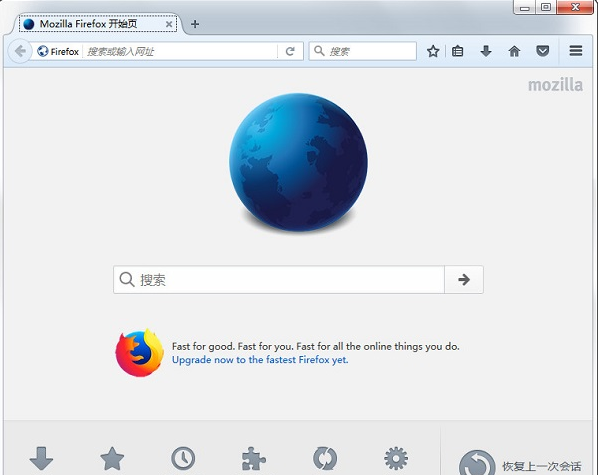
Task: Select the Mozilla Firefox 开始页 tab
Action: click(98, 24)
